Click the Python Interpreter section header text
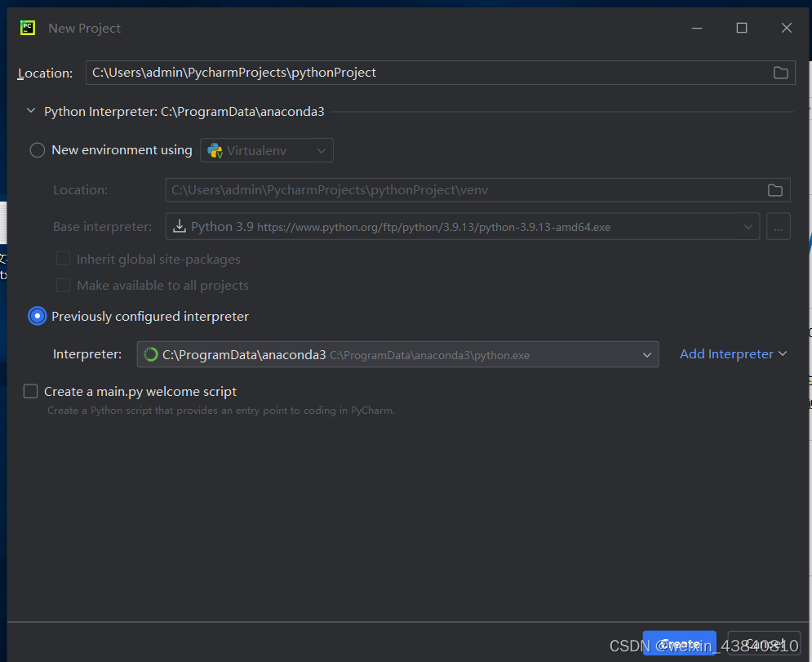Screen dimensions: 812x662 [184, 111]
